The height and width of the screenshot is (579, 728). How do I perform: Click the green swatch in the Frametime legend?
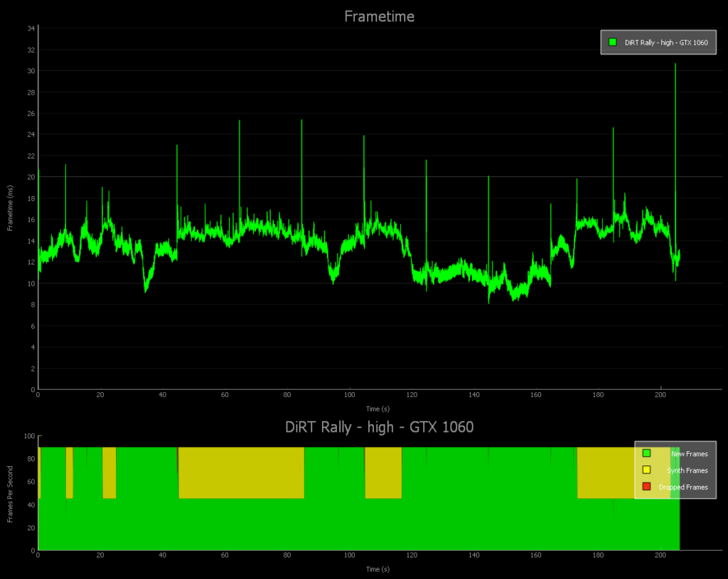coord(612,43)
